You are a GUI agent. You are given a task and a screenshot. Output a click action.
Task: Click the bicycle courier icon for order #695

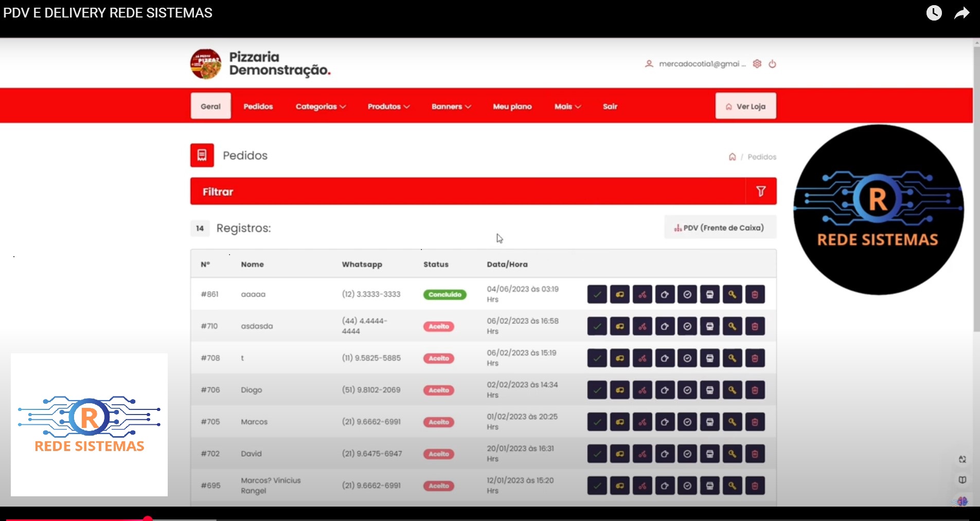(x=642, y=486)
